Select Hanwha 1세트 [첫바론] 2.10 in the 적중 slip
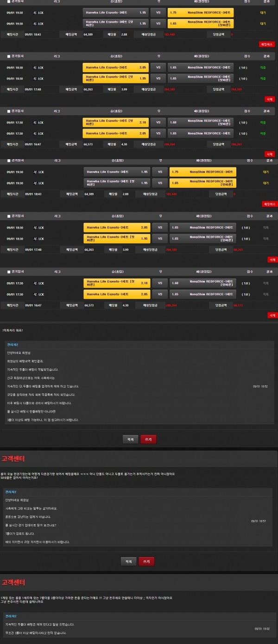The width and height of the screenshot is (278, 644). click(116, 122)
